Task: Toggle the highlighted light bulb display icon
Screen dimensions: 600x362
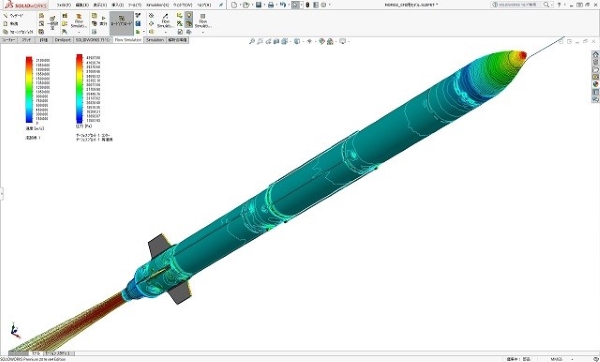Action: (189, 15)
